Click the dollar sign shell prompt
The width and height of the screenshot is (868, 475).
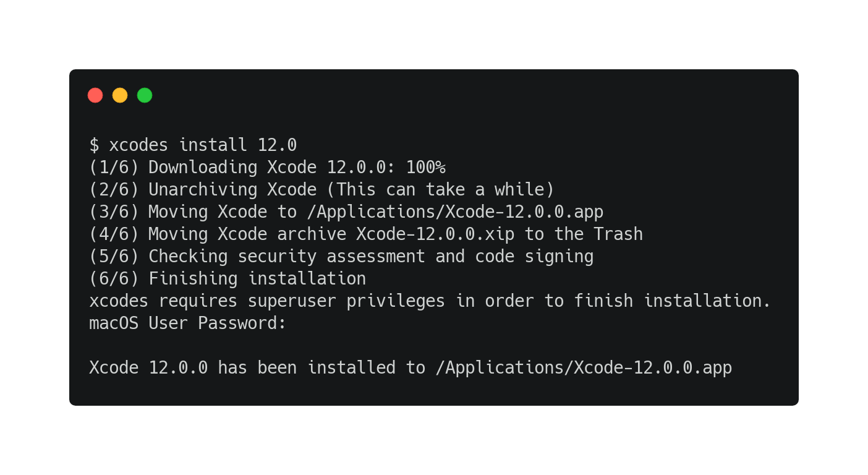coord(94,145)
